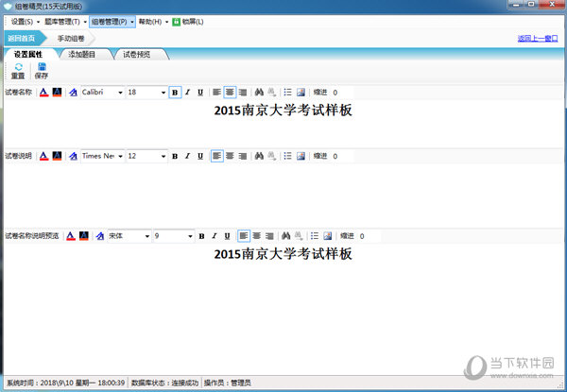This screenshot has width=567, height=392.
Task: Toggle bold in preview toolbar
Action: tap(202, 236)
